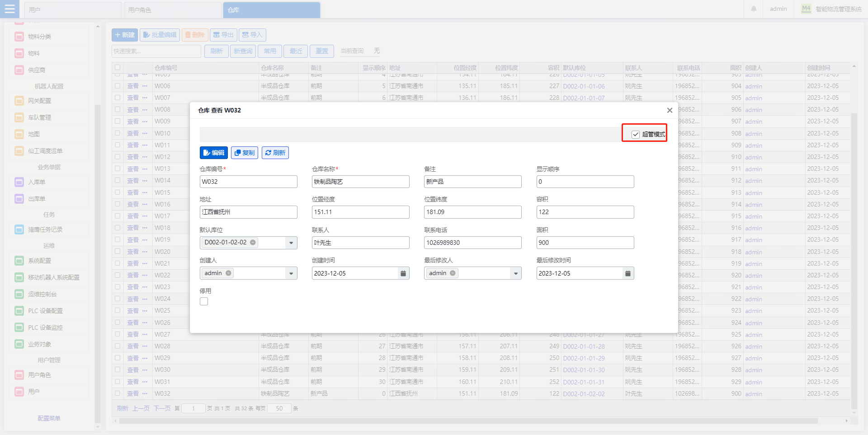Open the more-options dots for row W020
This screenshot has height=435, width=868.
click(x=145, y=252)
